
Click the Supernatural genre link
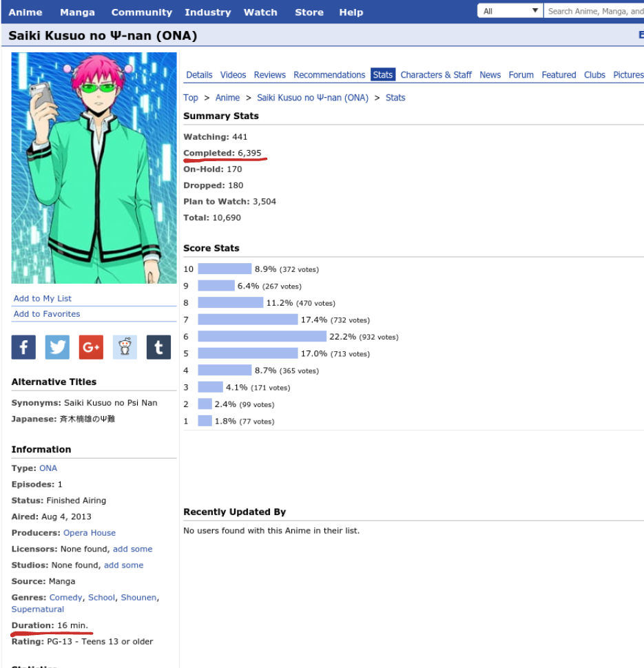pos(38,609)
